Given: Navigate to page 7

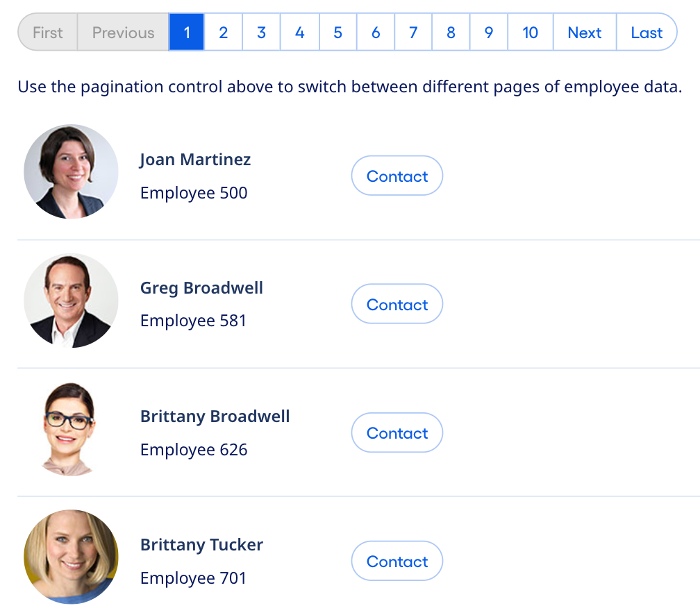Looking at the screenshot, I should 413,33.
